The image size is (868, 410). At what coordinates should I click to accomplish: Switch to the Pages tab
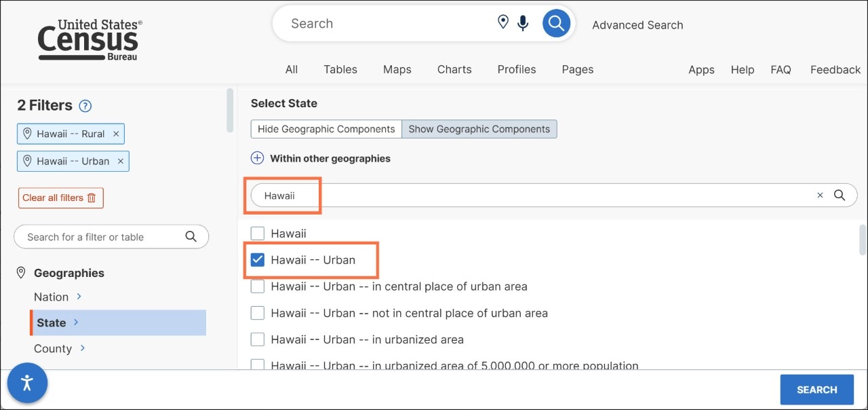[578, 69]
